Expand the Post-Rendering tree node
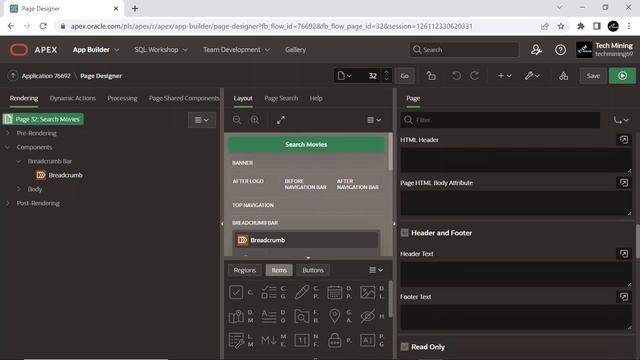 point(8,203)
